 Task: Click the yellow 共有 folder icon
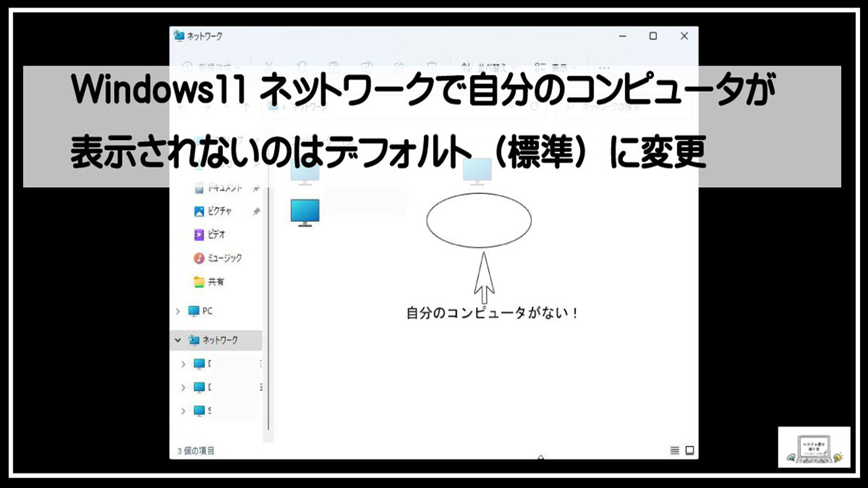point(199,282)
